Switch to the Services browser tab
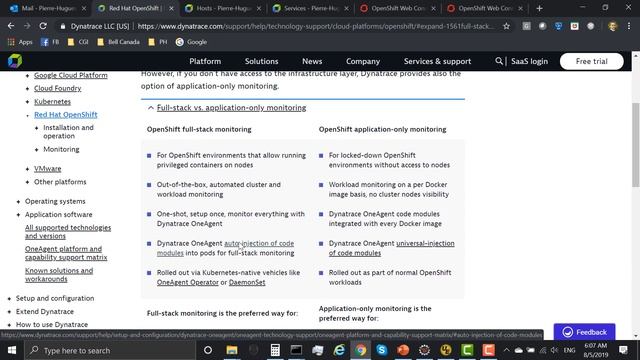This screenshot has height=360, width=640. pos(311,8)
